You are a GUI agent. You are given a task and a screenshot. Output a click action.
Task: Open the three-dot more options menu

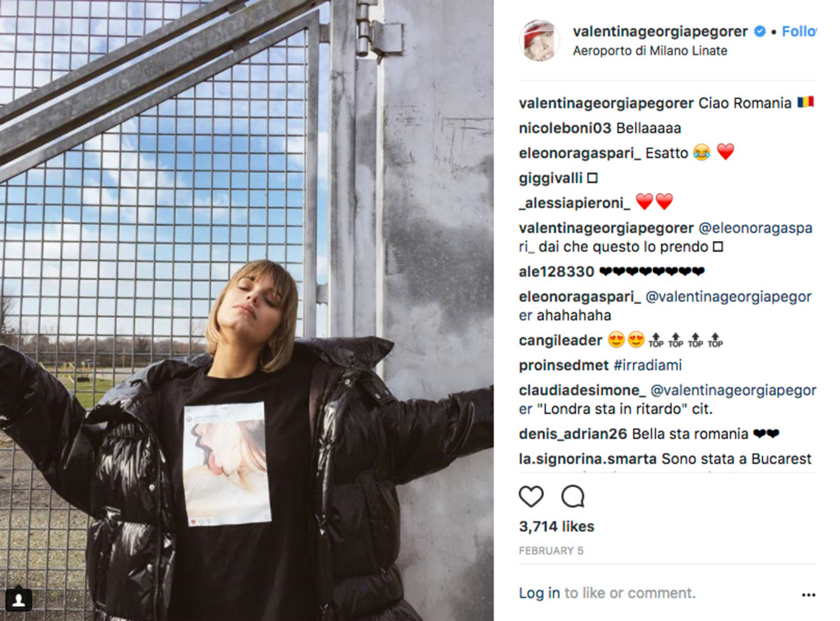click(808, 595)
